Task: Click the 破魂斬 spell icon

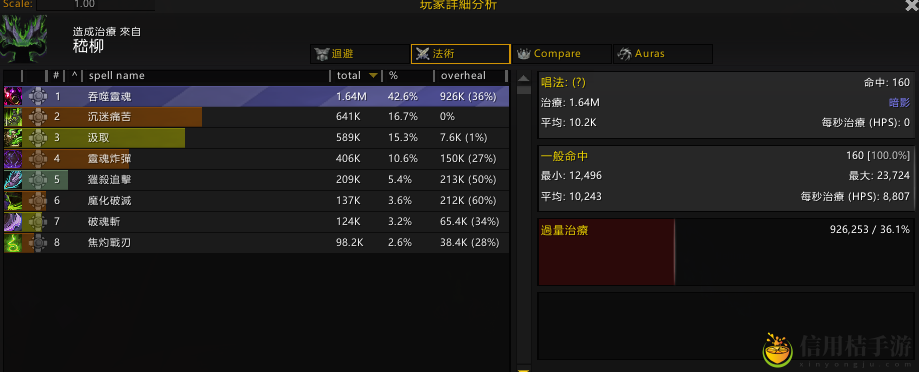Action: point(13,222)
